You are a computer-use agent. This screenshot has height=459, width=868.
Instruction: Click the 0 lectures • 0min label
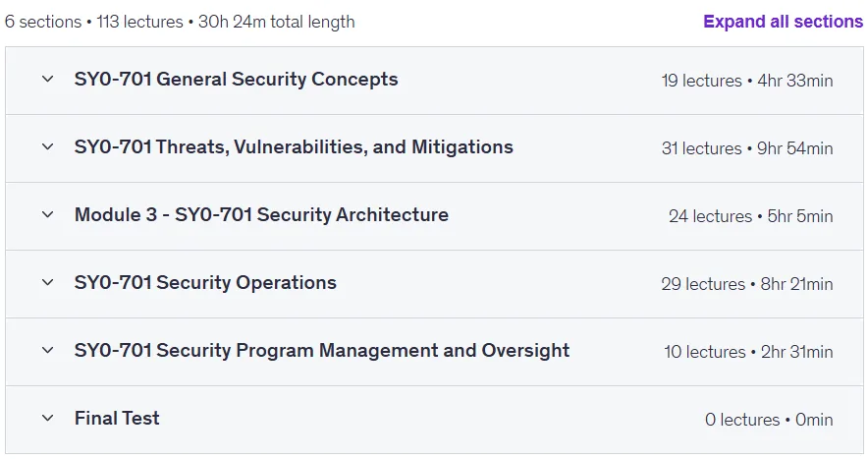click(x=769, y=420)
